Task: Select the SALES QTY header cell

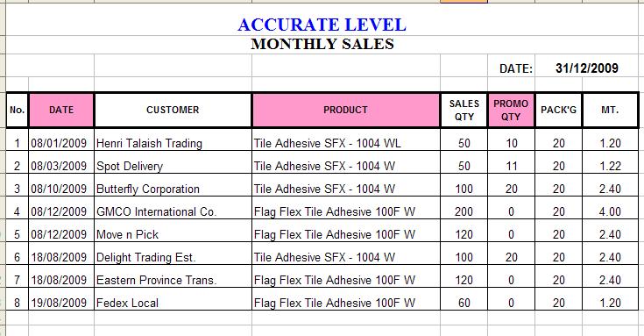Action: (x=464, y=110)
